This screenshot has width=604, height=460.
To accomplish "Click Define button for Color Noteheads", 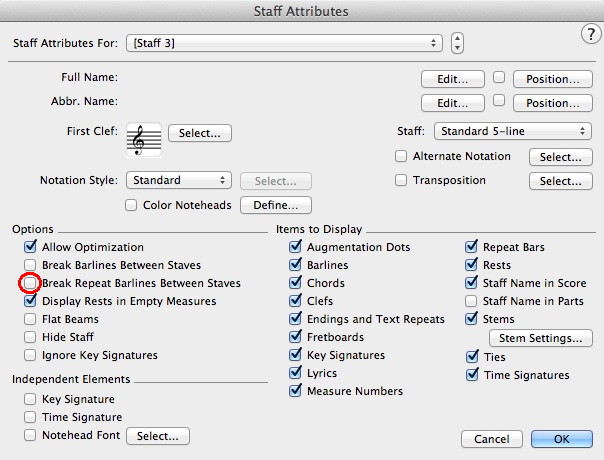I will point(275,206).
